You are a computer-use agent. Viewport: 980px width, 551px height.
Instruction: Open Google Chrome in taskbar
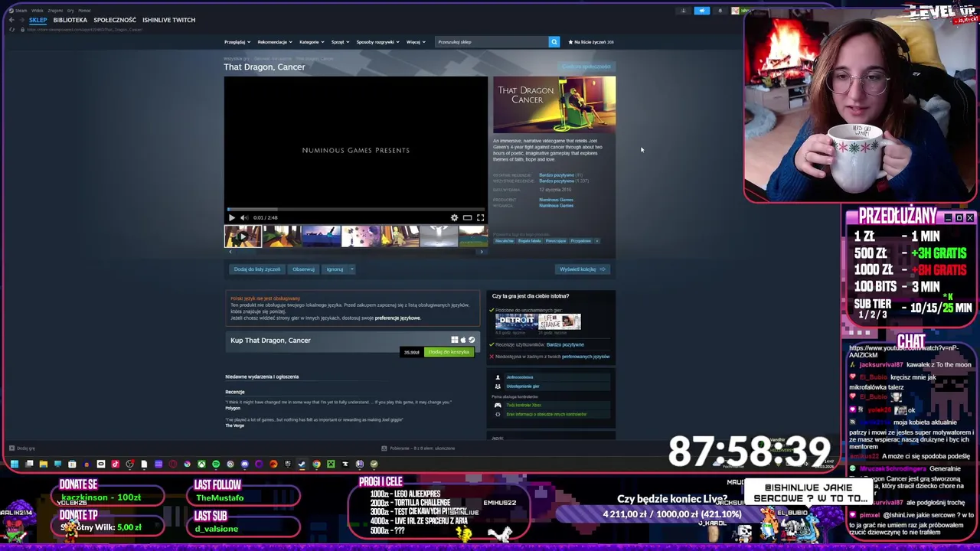tap(316, 464)
